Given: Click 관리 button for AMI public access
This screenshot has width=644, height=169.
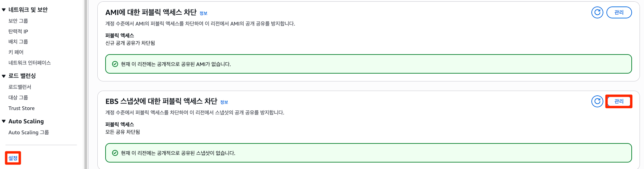Looking at the screenshot, I should [619, 13].
